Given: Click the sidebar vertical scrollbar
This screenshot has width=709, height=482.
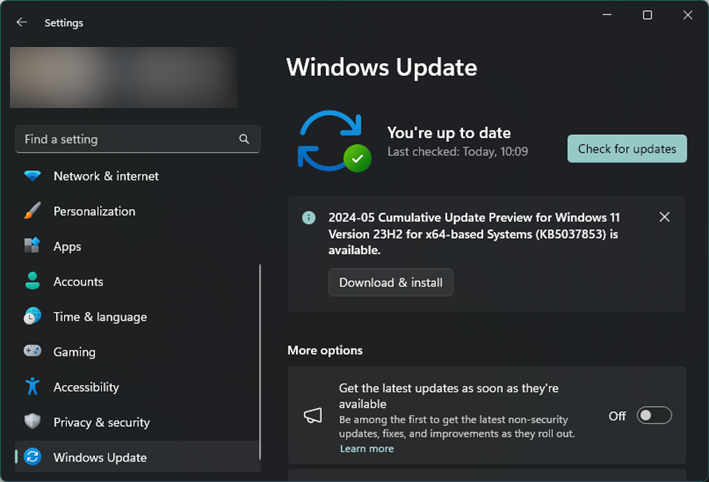Looking at the screenshot, I should (260, 362).
